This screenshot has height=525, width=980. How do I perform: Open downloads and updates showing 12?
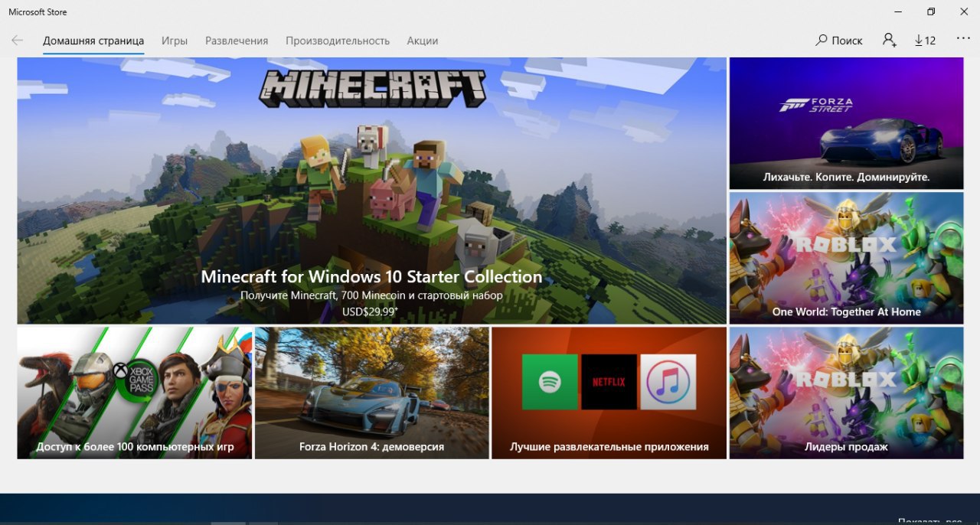[925, 41]
